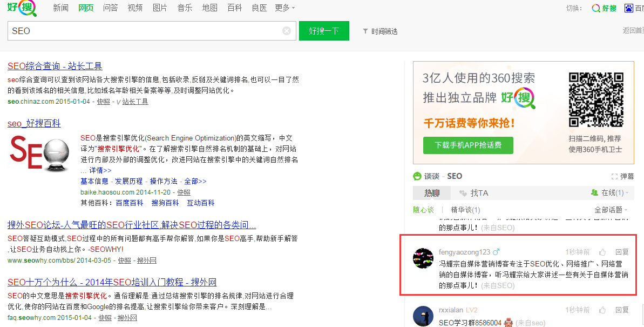Switch to the 找TA tab
Viewport: 644px width, 327px height.
coord(473,193)
